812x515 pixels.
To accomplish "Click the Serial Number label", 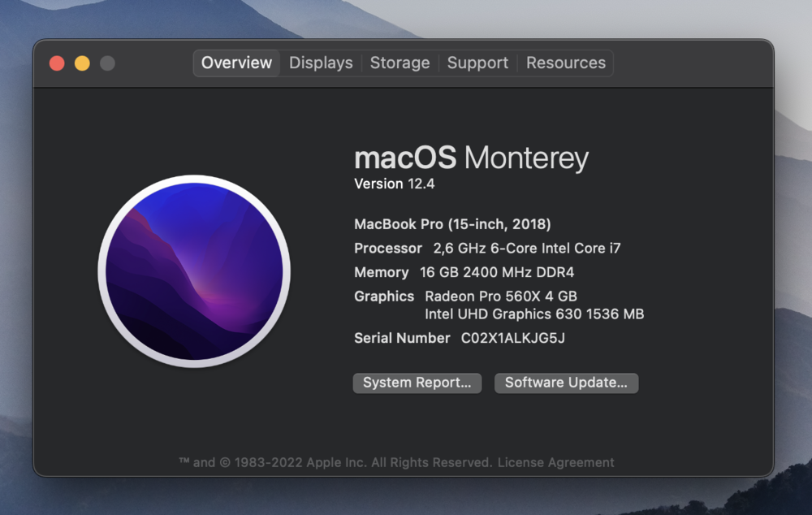I will pyautogui.click(x=402, y=339).
